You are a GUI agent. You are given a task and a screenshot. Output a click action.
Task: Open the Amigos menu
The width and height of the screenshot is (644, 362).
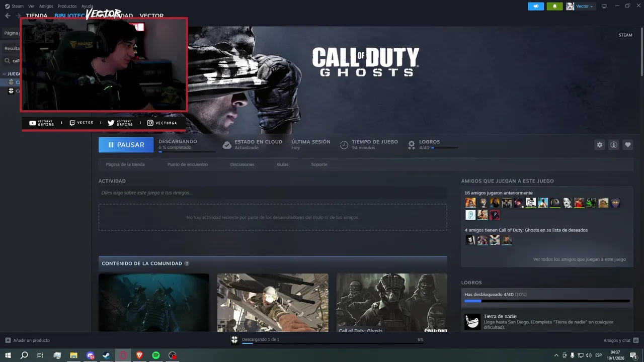46,6
